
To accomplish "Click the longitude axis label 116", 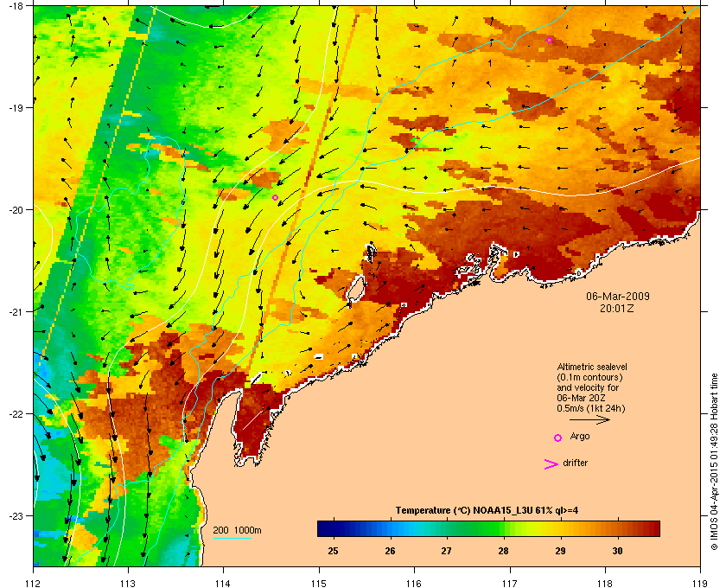I will (414, 583).
